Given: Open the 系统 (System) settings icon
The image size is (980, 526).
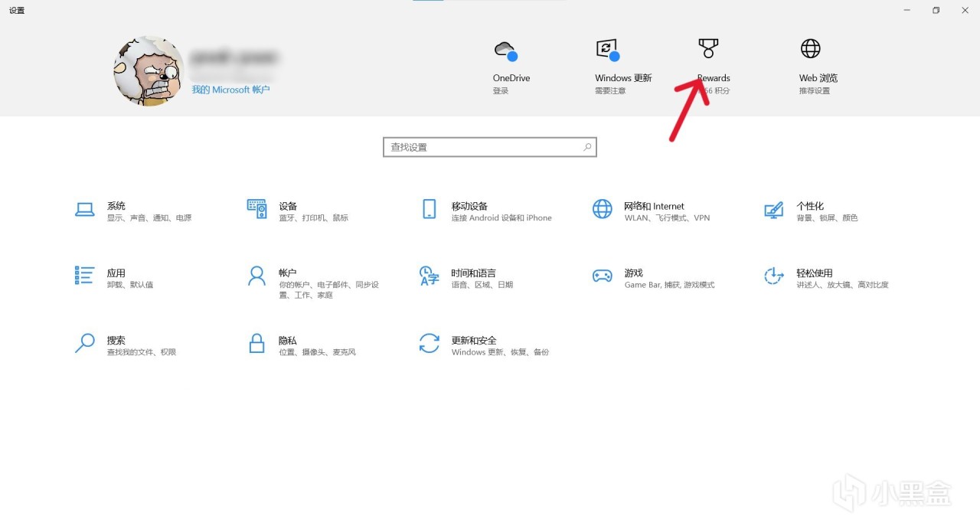Looking at the screenshot, I should click(84, 209).
